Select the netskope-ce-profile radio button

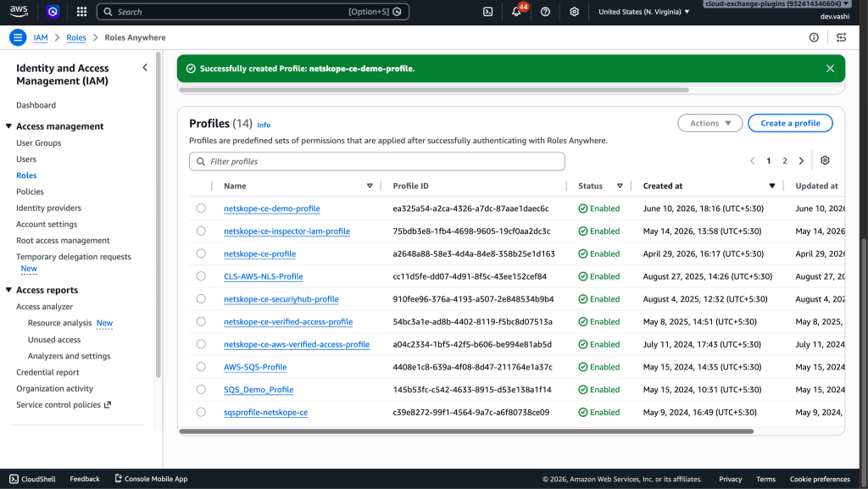click(201, 253)
